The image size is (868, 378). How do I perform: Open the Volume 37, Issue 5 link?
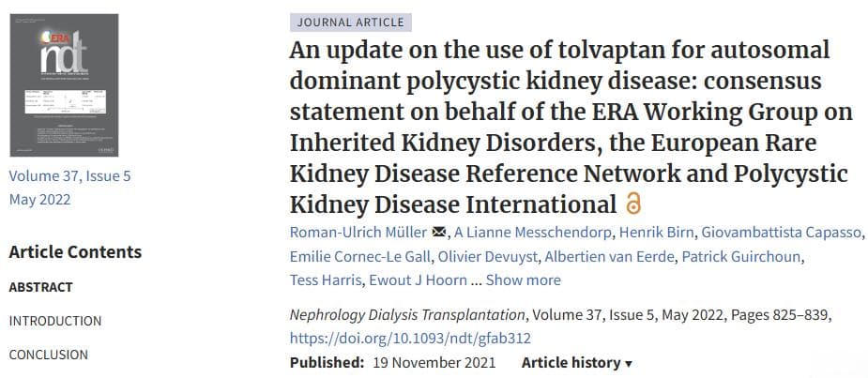[69, 176]
